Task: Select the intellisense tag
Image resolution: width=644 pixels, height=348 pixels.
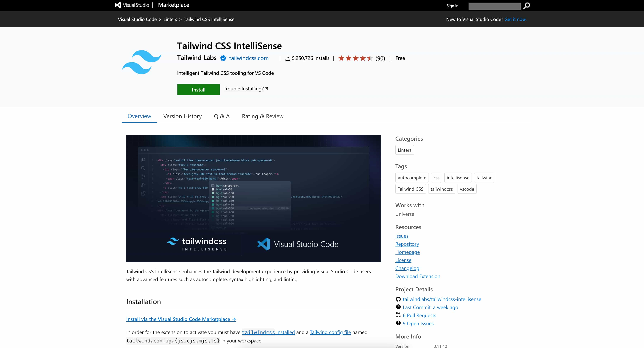Action: (x=458, y=178)
